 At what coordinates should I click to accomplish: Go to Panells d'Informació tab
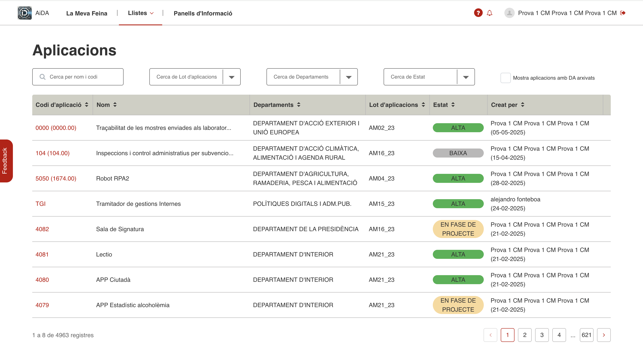203,13
